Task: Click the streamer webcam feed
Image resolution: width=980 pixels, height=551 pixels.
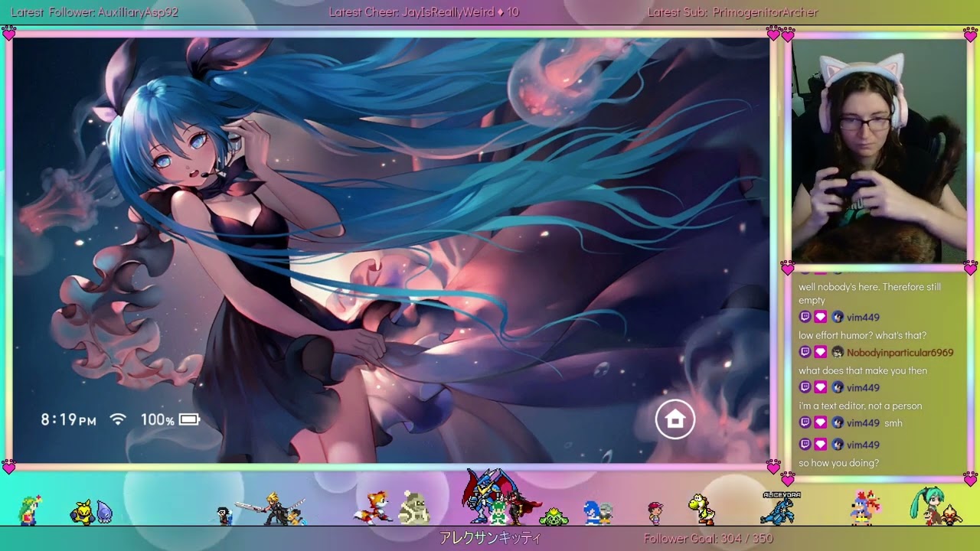Action: pos(879,152)
